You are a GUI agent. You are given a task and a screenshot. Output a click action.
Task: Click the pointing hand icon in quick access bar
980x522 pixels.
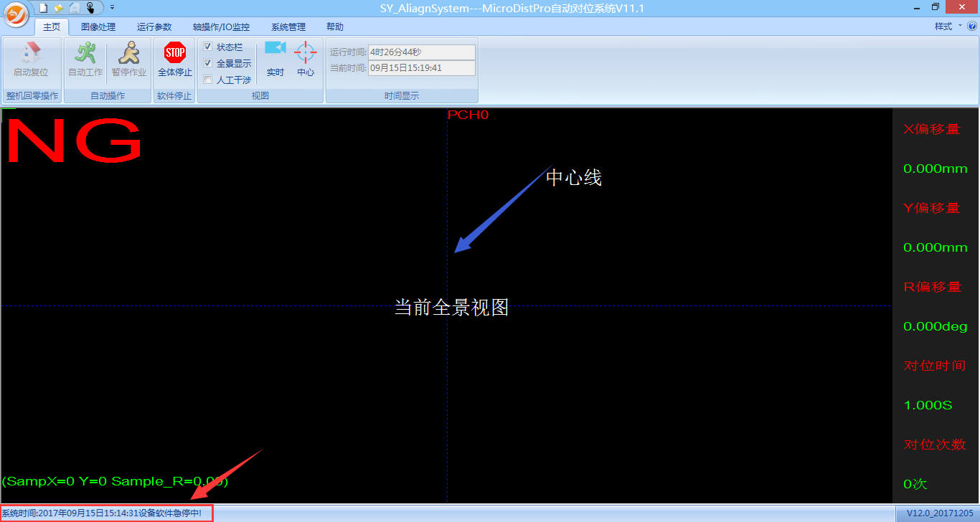click(90, 7)
